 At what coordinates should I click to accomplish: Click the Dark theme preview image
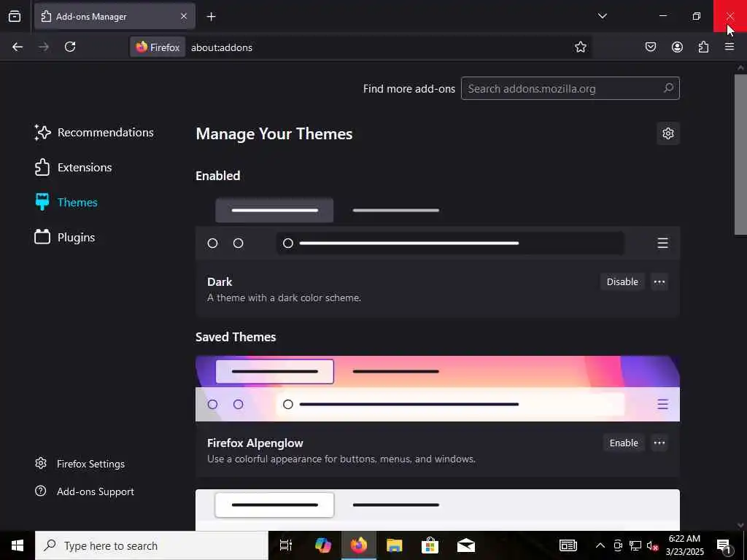(438, 227)
